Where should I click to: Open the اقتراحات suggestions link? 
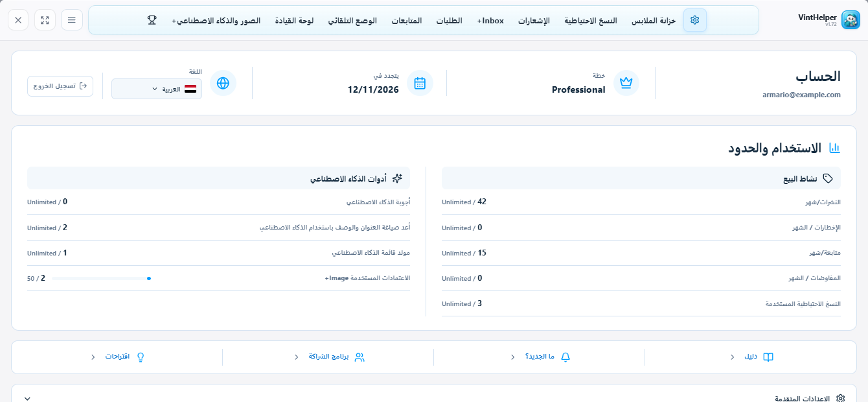[117, 357]
